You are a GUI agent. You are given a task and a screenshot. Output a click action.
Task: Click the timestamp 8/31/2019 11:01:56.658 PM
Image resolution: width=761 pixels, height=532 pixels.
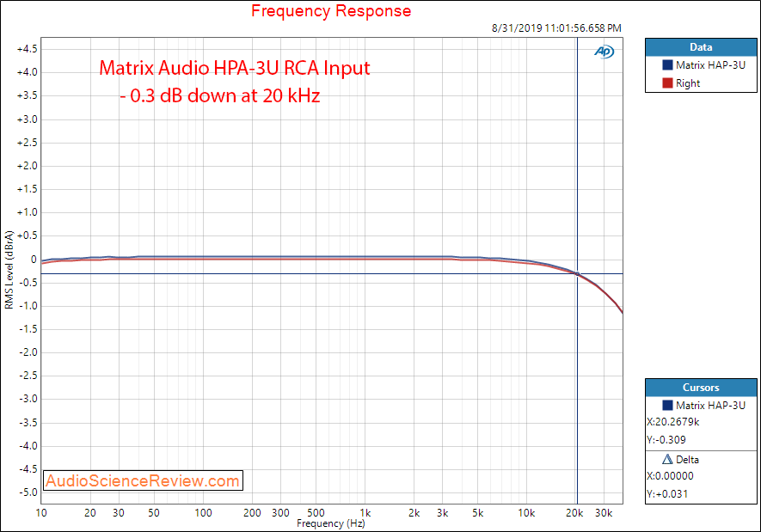(556, 28)
